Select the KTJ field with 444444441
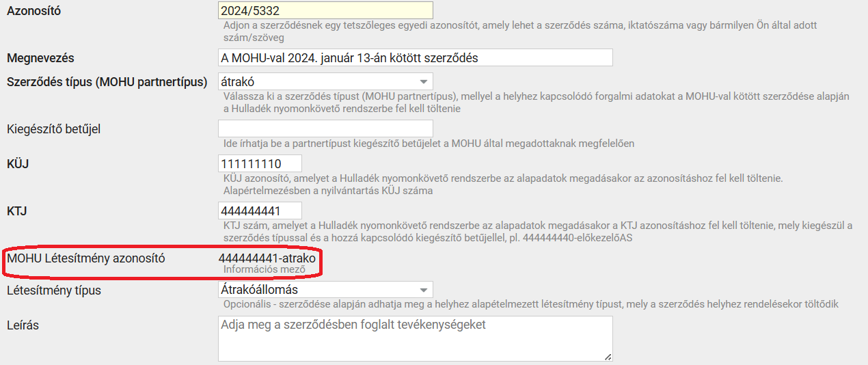Image resolution: width=868 pixels, height=365 pixels. [260, 211]
